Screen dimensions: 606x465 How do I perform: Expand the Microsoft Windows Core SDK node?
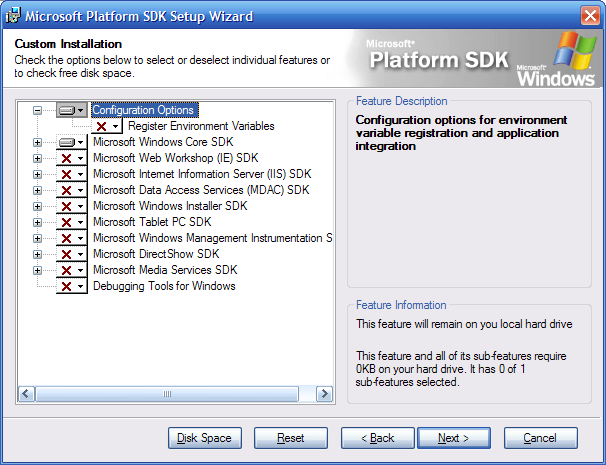pyautogui.click(x=38, y=142)
